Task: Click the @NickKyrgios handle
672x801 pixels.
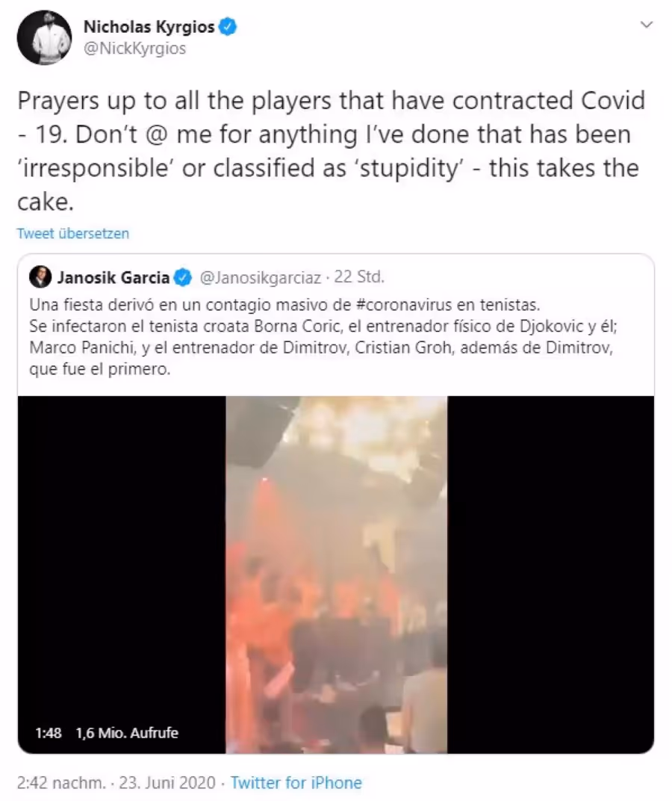Action: [x=135, y=49]
